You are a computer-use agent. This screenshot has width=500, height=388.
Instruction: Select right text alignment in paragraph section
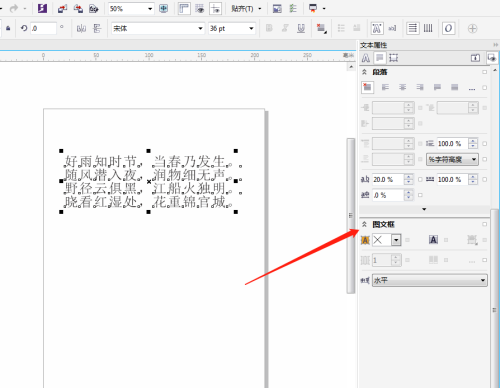pos(420,87)
